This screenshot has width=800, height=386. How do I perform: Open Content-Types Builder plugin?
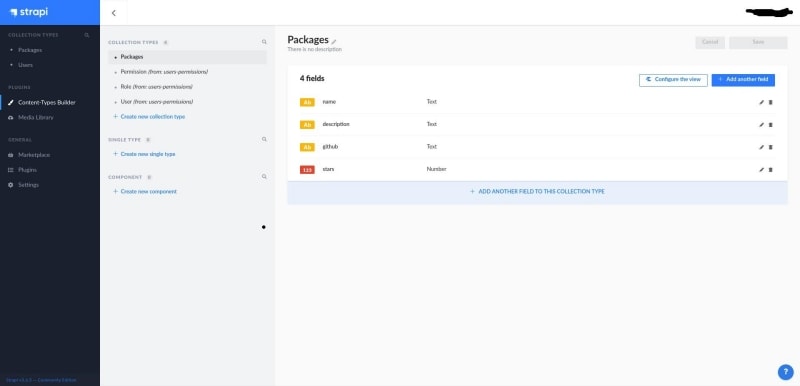pyautogui.click(x=46, y=102)
